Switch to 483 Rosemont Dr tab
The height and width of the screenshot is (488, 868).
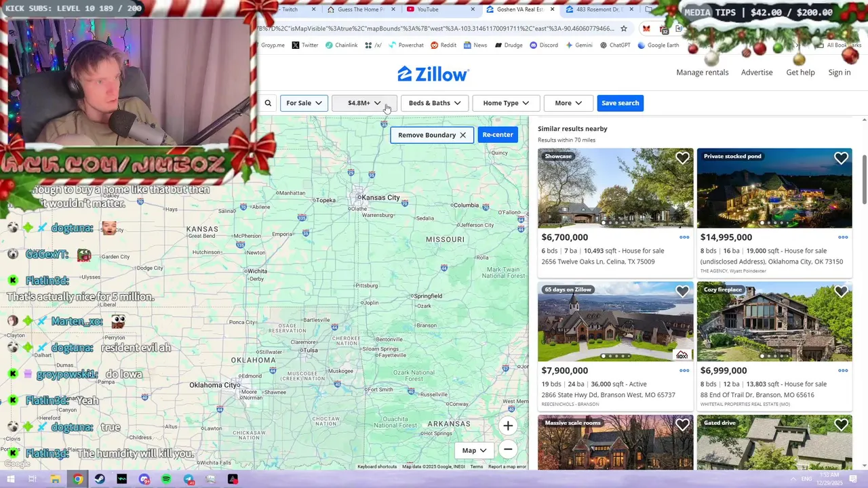click(x=595, y=9)
